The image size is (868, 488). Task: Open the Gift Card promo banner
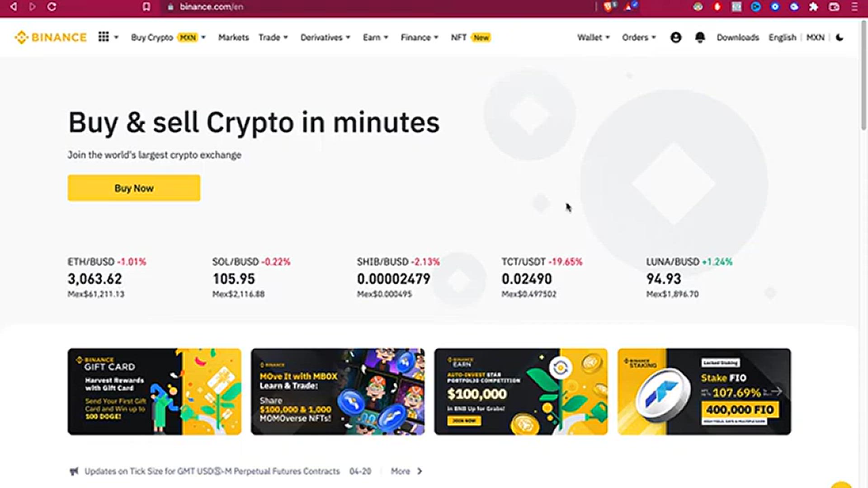pyautogui.click(x=155, y=391)
